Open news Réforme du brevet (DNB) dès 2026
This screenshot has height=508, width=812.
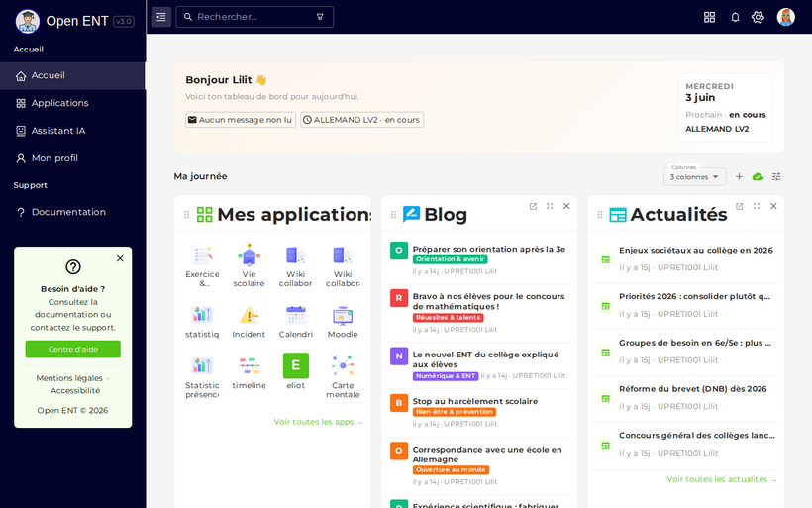tap(693, 389)
